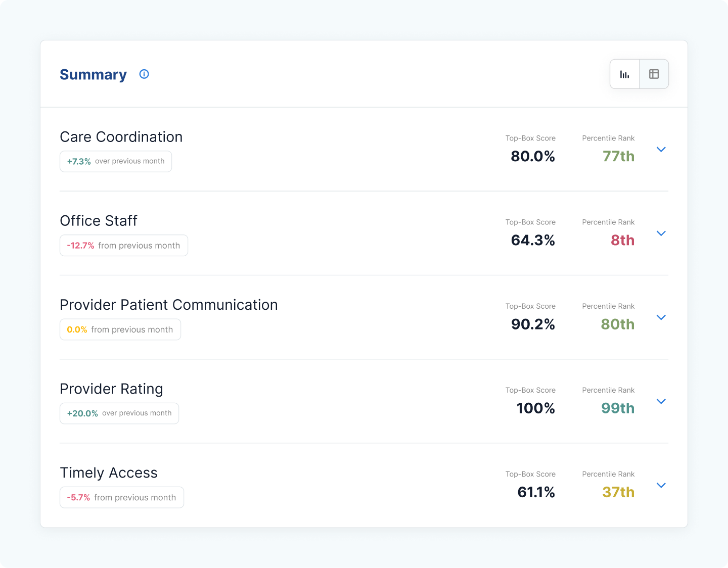Viewport: 728px width, 568px height.
Task: Switch to bar chart view
Action: 625,74
